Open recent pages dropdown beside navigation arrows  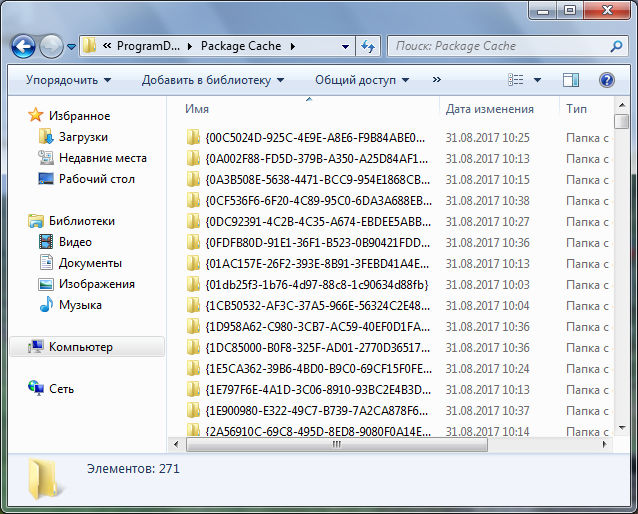pyautogui.click(x=71, y=47)
